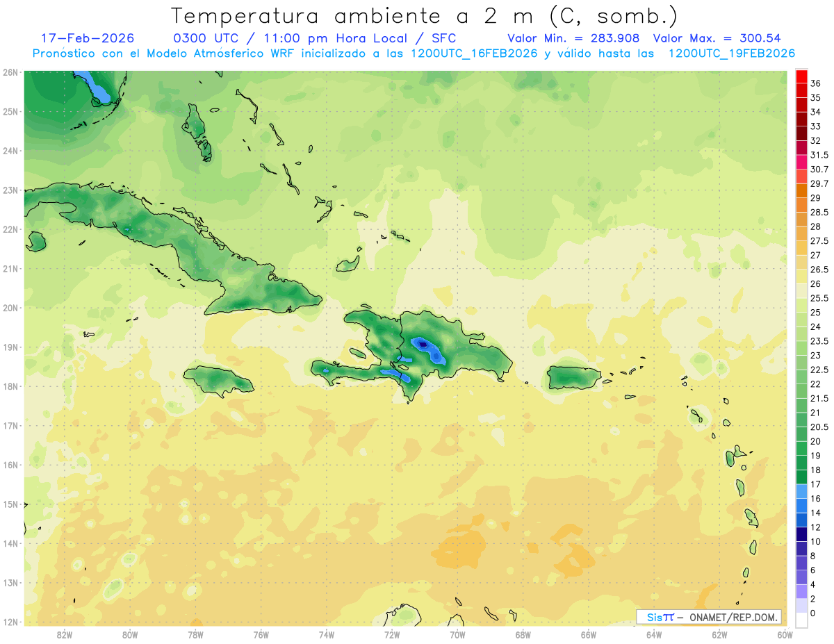Click the '21N' latitude label
Image resolution: width=834 pixels, height=644 pixels.
[x=10, y=268]
